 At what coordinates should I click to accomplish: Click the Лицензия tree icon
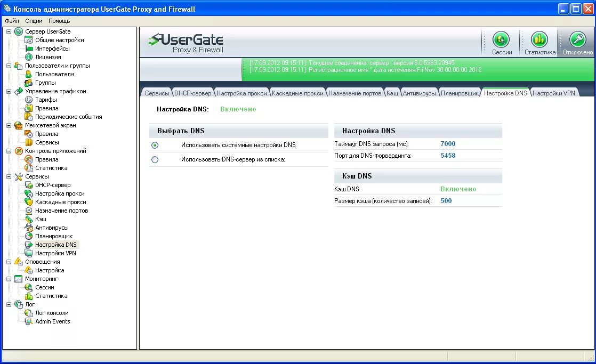[28, 57]
